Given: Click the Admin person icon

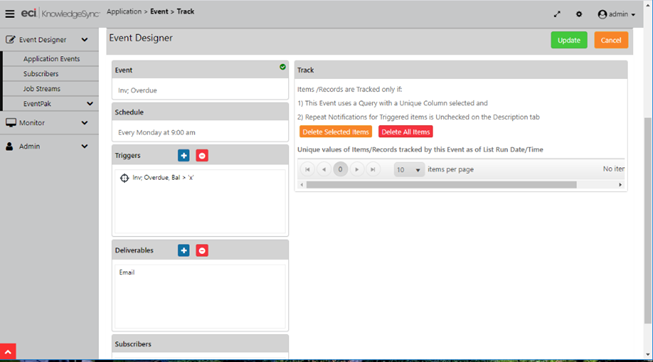Looking at the screenshot, I should [10, 146].
